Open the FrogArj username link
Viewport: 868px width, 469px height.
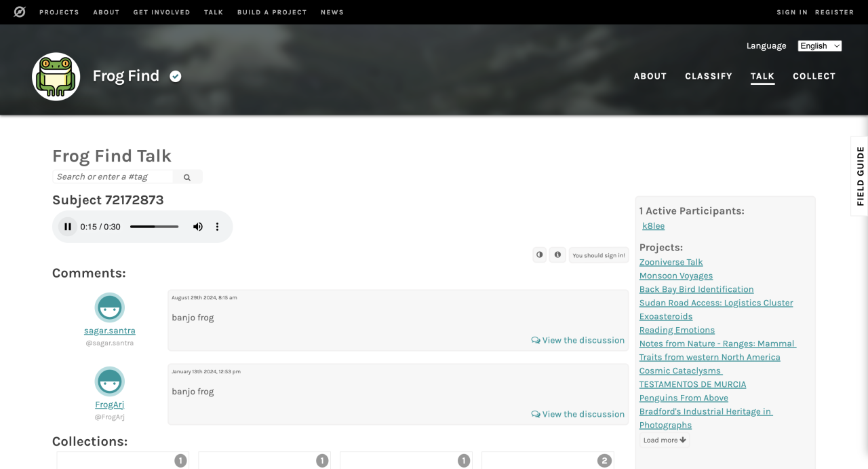pos(110,405)
